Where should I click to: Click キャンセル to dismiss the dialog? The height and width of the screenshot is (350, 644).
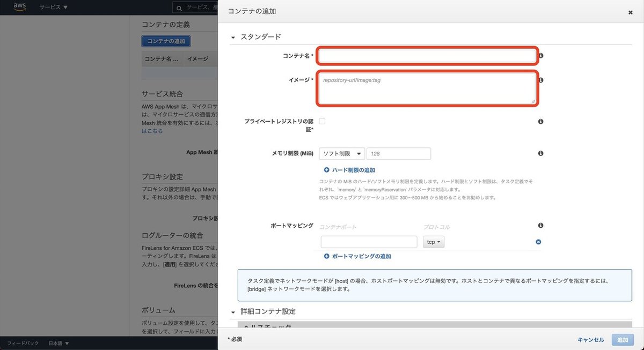[x=590, y=339]
